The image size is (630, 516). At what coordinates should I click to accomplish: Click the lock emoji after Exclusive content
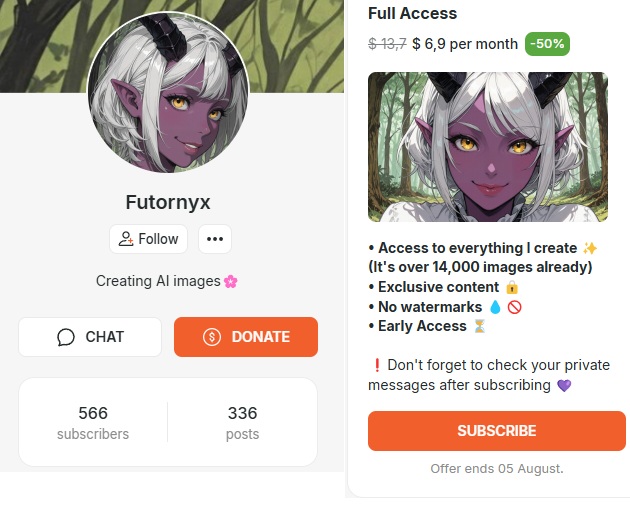(x=512, y=287)
